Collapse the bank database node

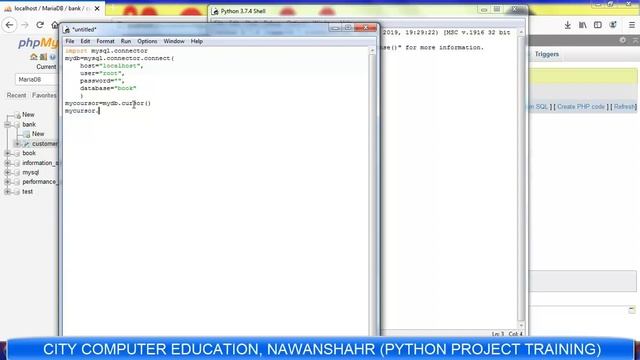(7, 124)
